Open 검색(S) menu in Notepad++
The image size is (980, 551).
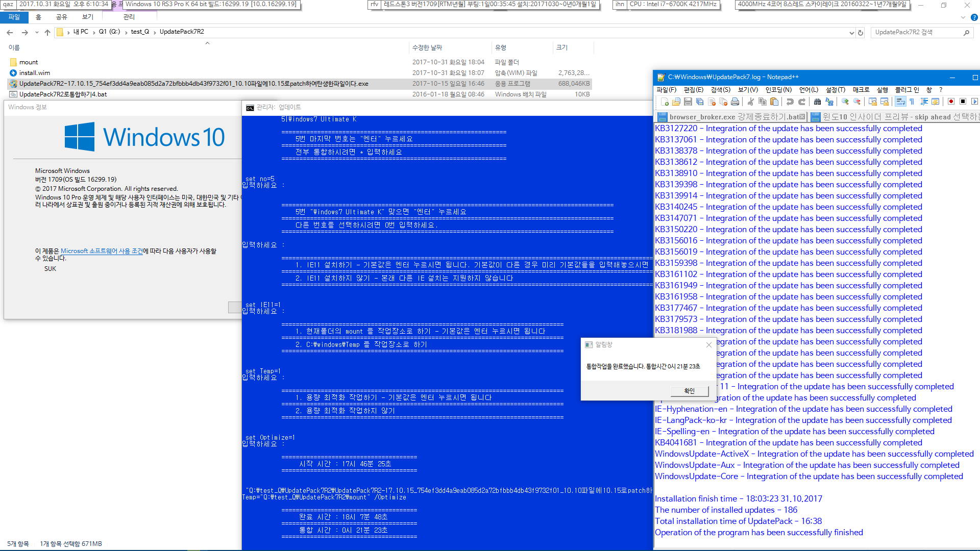720,90
